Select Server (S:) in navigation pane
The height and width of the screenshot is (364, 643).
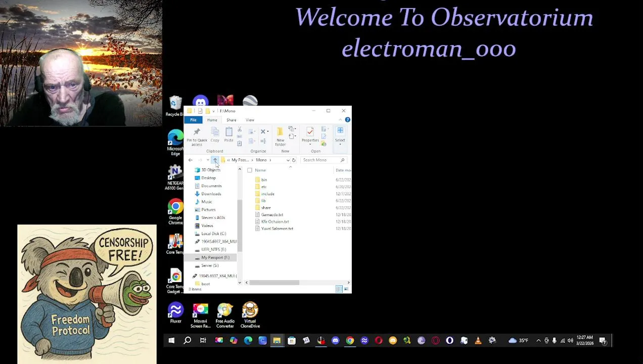click(x=209, y=265)
